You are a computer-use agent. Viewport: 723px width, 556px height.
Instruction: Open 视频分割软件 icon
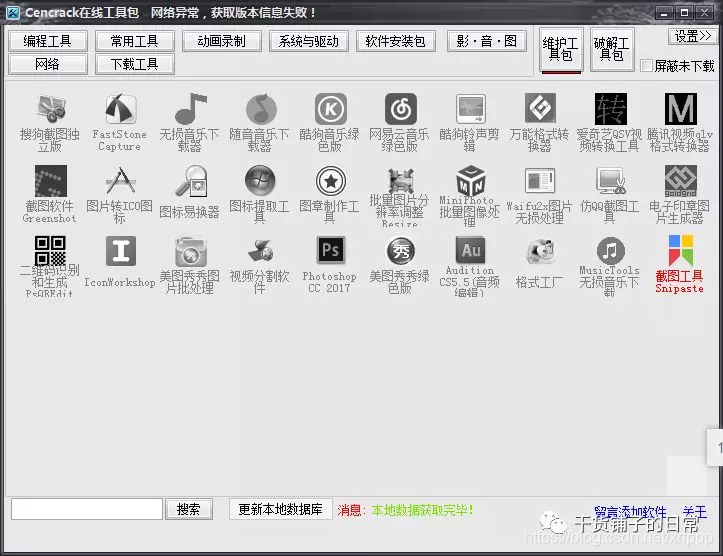260,251
